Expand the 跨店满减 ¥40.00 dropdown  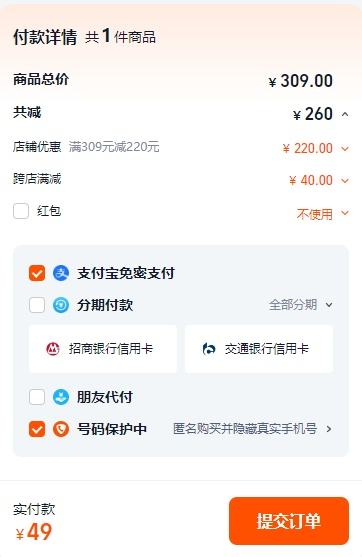point(345,180)
